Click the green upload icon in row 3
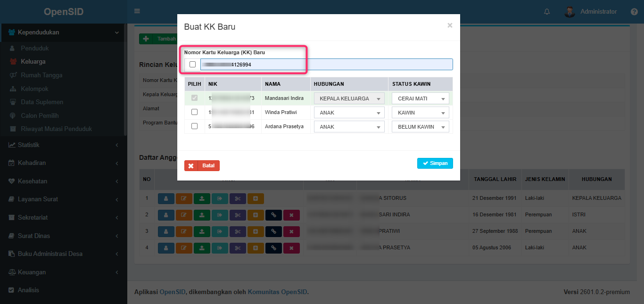The height and width of the screenshot is (304, 644). [x=202, y=231]
